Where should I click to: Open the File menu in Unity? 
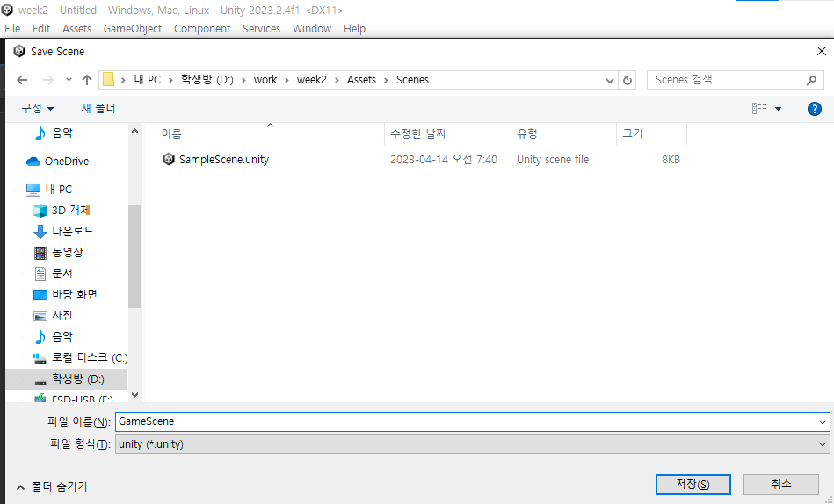pyautogui.click(x=12, y=29)
